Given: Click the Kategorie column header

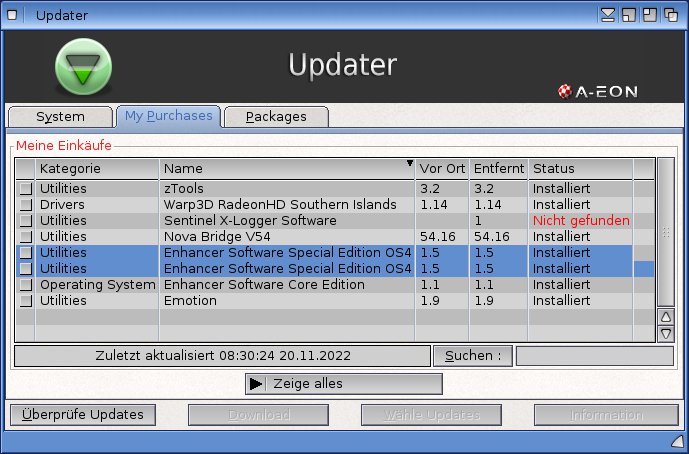Looking at the screenshot, I should pyautogui.click(x=97, y=169).
